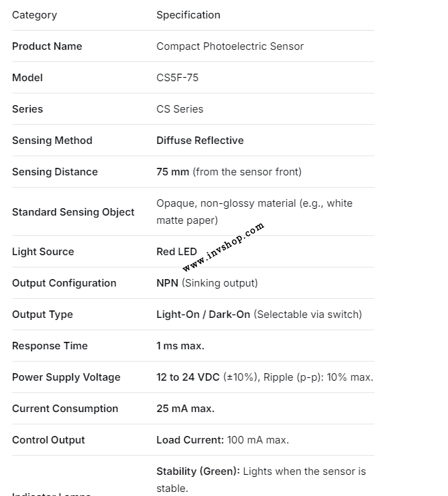Click the Compact Photoelectric Sensor value
Viewport: 448px width, 496px height.
tap(230, 46)
